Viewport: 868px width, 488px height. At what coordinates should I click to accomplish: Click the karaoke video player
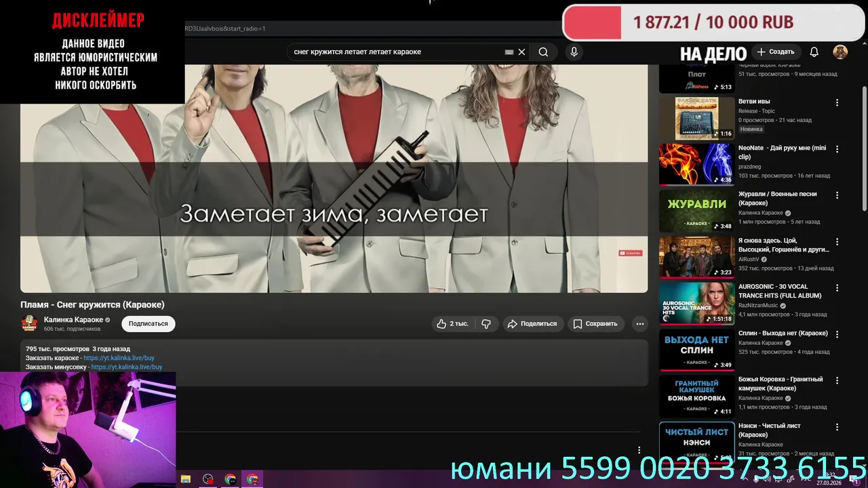[x=334, y=178]
